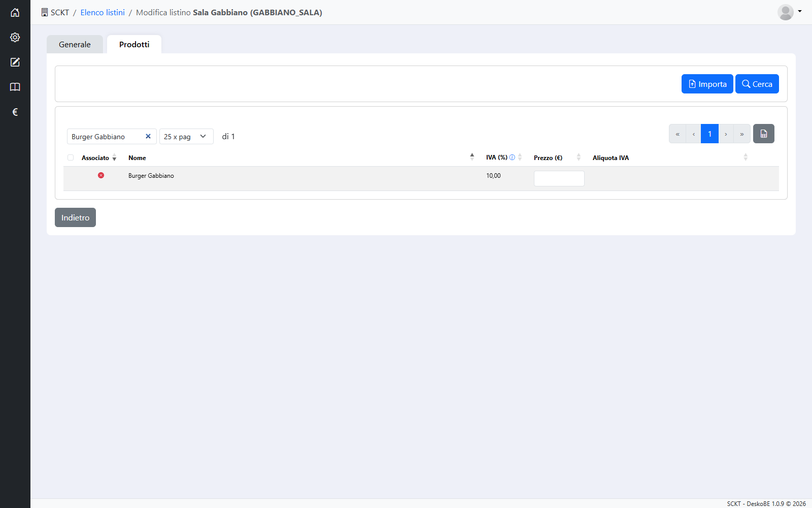Toggle the select-all Associato checkbox
This screenshot has height=508, width=812.
[x=71, y=157]
